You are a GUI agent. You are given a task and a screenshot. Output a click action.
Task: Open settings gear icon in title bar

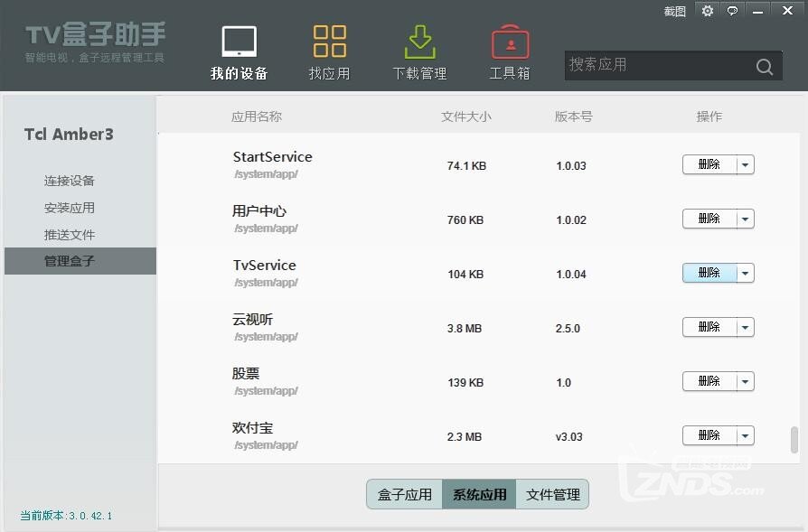(708, 10)
